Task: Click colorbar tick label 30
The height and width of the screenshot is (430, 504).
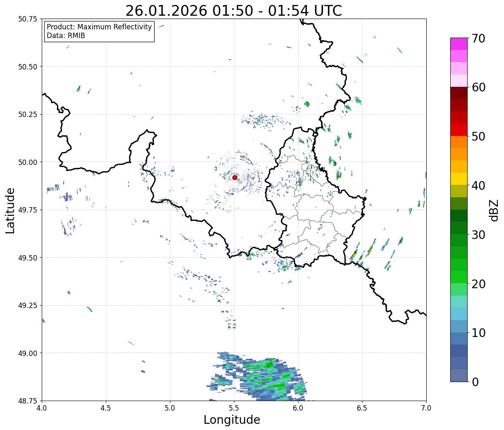Action: pyautogui.click(x=478, y=234)
